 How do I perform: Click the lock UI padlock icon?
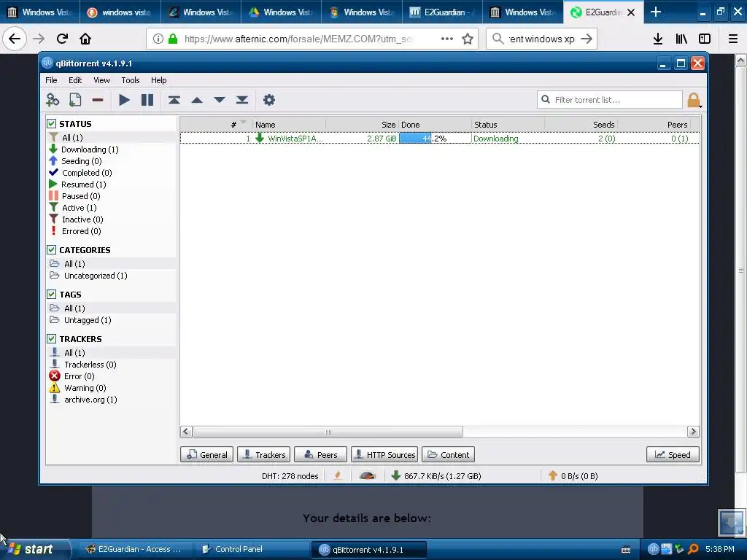[694, 100]
